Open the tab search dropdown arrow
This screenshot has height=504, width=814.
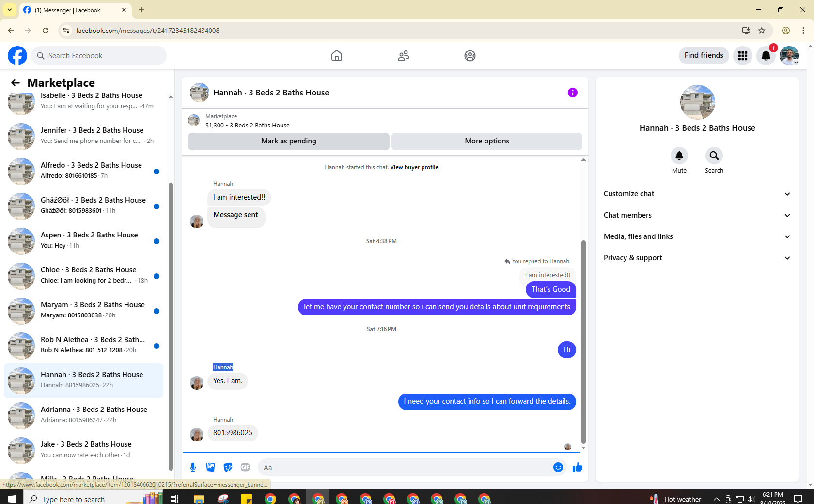click(x=9, y=10)
